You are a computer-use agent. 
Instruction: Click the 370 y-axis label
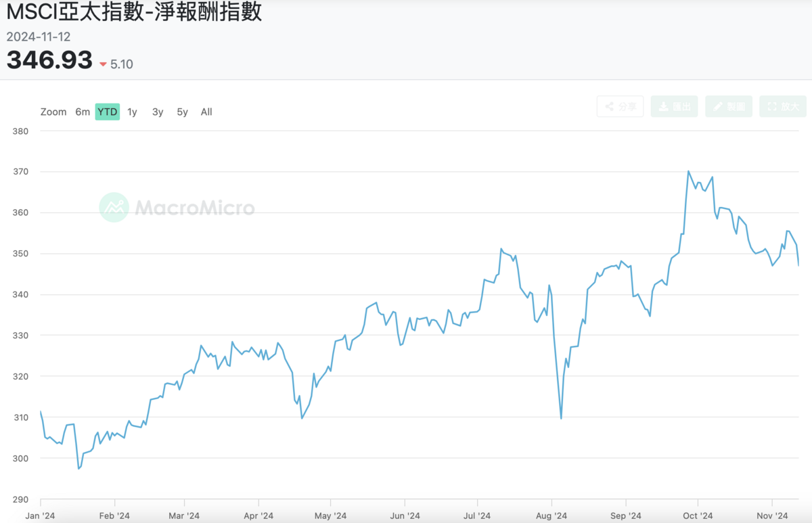(x=20, y=172)
